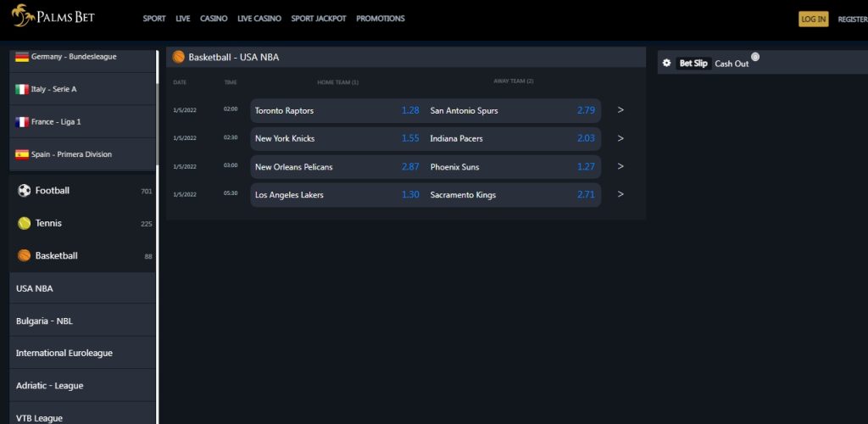Collapse the Basketball sport category
868x424 pixels.
[82, 256]
